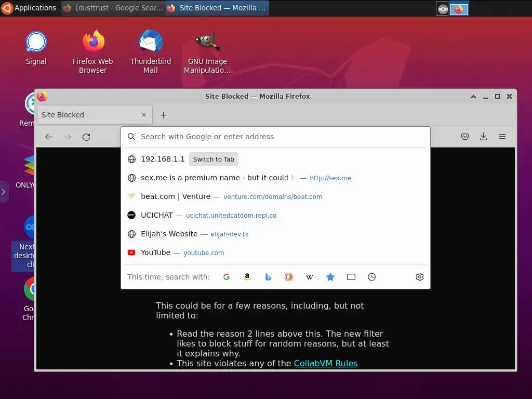
Task: Select the UCICHAT suggestion
Action: click(275, 215)
